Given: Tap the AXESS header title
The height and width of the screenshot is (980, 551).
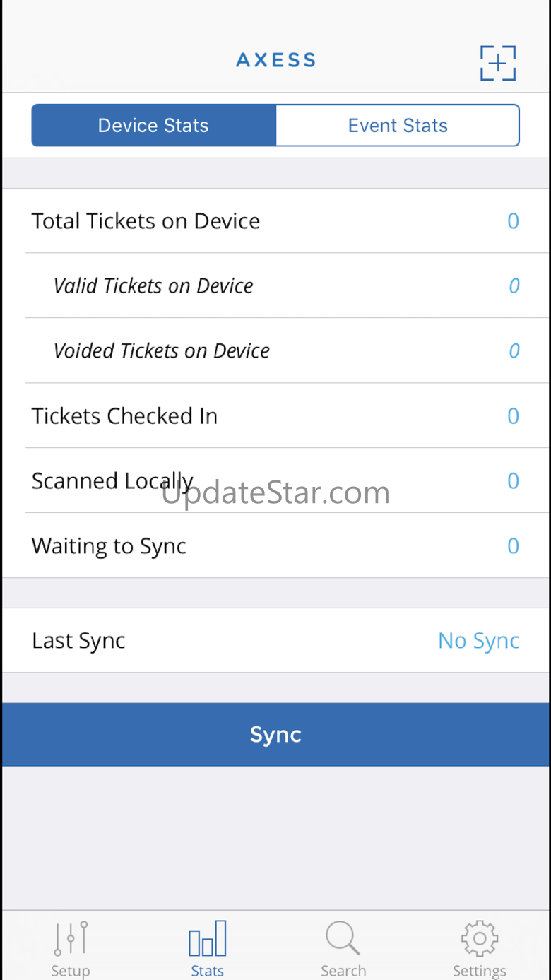Looking at the screenshot, I should [x=275, y=60].
